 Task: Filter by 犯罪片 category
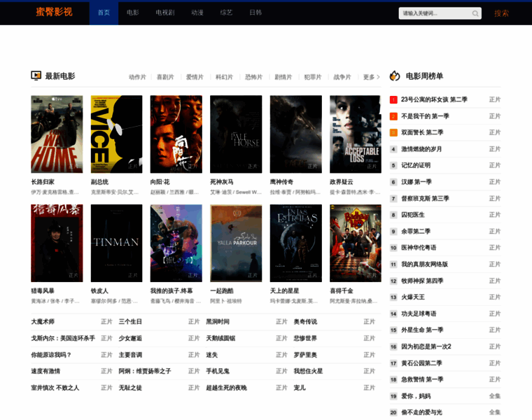(x=313, y=77)
